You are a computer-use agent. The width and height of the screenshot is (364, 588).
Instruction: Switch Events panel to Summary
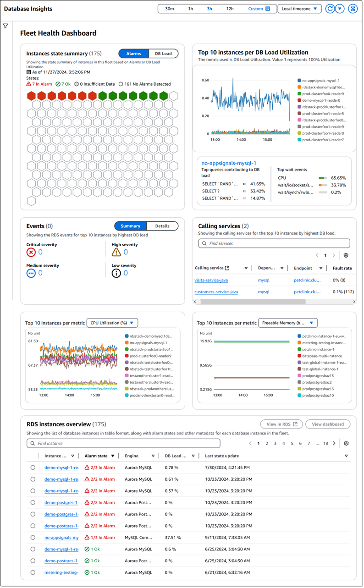pos(131,226)
